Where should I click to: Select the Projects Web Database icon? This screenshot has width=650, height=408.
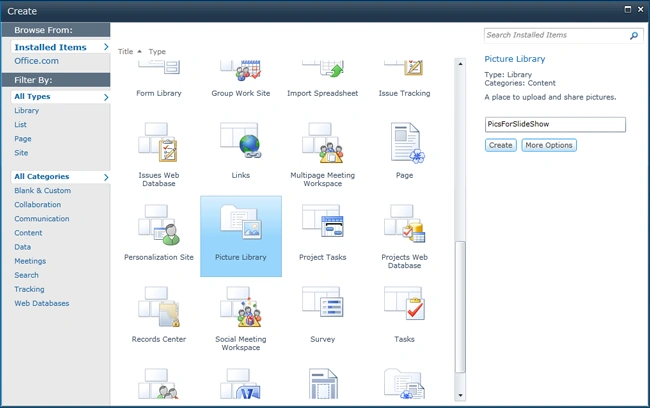click(405, 223)
